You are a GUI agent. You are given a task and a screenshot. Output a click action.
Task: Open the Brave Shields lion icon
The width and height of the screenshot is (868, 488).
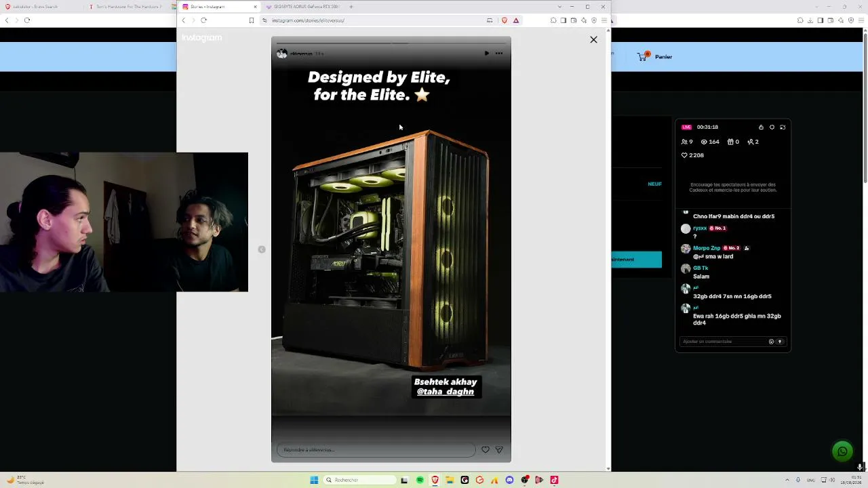(504, 20)
